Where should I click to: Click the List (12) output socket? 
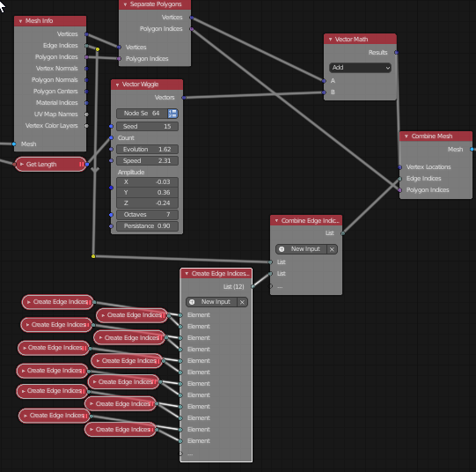(253, 287)
